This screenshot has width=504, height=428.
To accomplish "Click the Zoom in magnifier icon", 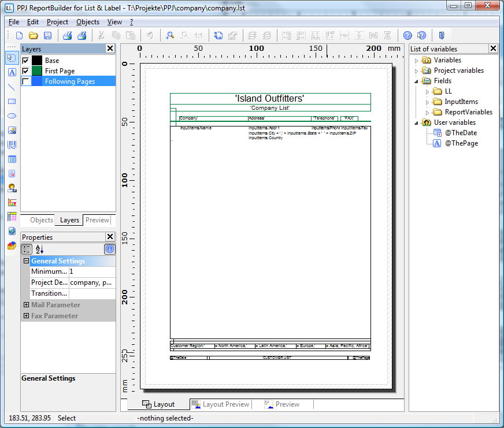I will 170,35.
